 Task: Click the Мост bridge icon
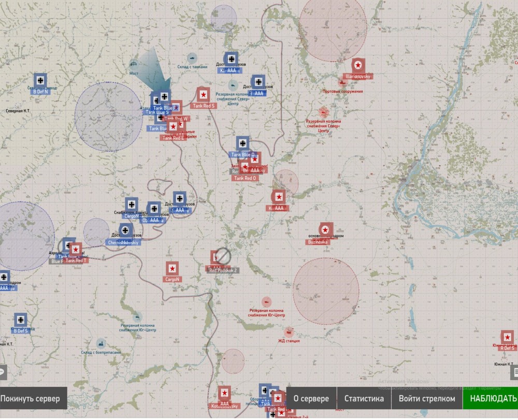(134, 64)
